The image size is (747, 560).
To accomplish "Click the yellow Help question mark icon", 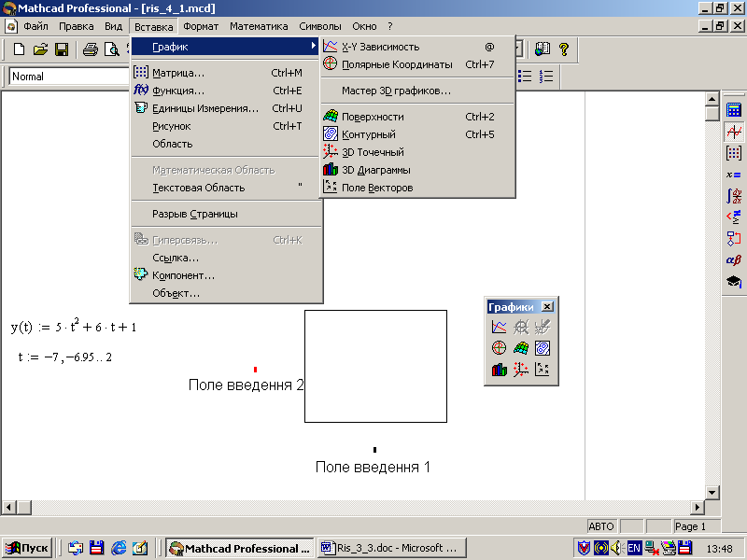I will 564,49.
